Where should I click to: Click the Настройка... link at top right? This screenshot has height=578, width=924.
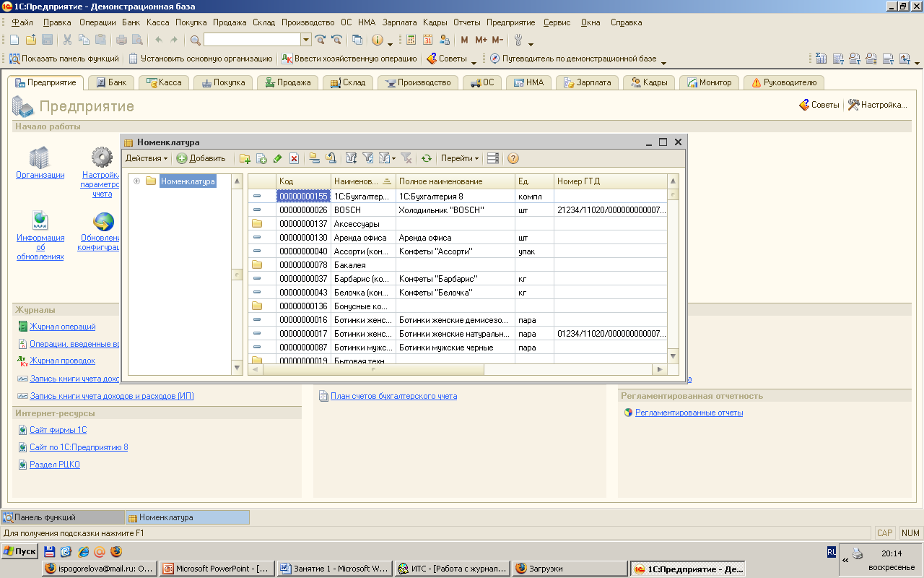point(878,105)
